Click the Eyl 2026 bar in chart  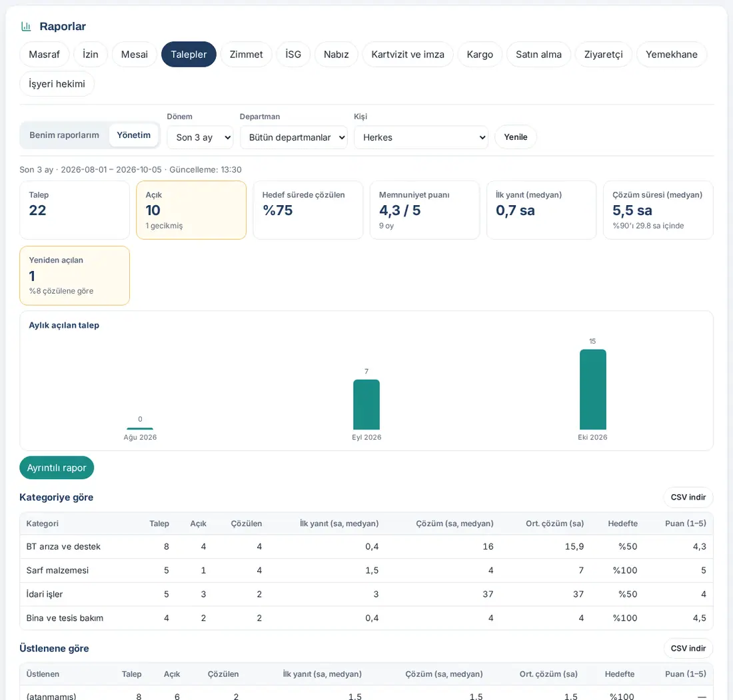[x=366, y=405]
